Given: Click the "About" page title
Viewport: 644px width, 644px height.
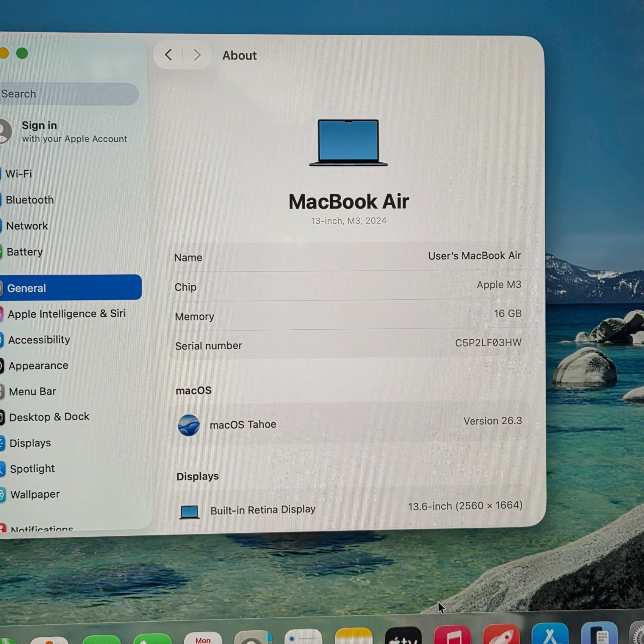Looking at the screenshot, I should [x=240, y=55].
